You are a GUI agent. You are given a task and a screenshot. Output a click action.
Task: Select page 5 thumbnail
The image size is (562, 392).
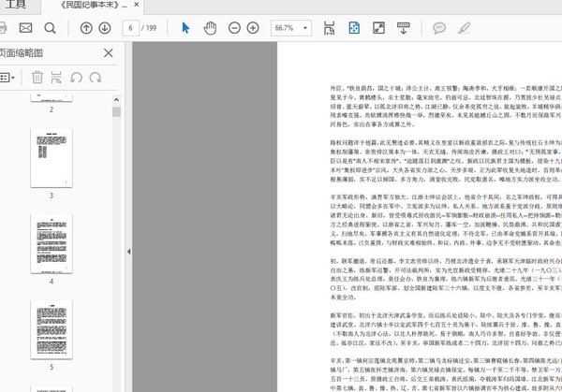[x=52, y=329]
